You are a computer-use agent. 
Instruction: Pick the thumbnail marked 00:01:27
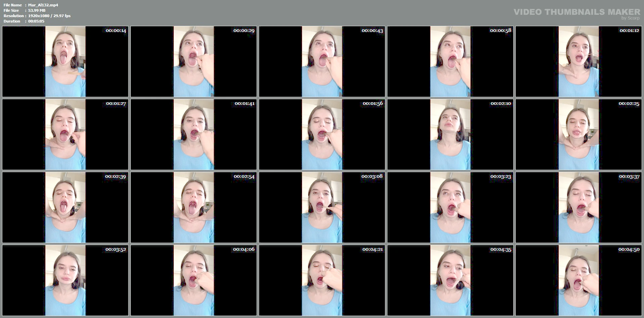click(66, 134)
